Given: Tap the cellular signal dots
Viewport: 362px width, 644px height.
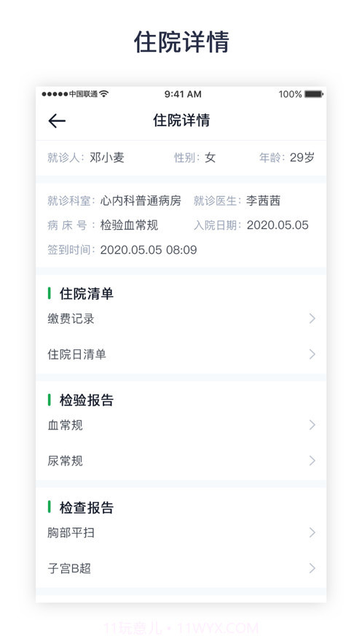Looking at the screenshot, I should 55,94.
